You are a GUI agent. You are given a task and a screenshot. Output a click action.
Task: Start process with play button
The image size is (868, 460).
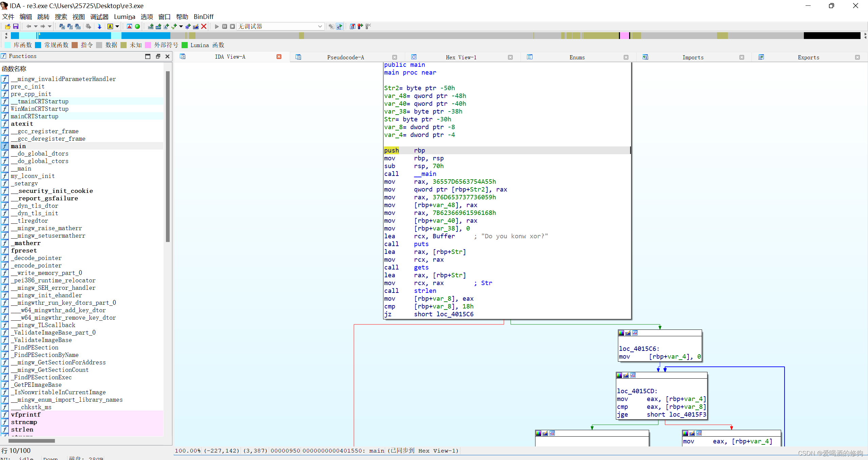click(x=216, y=26)
